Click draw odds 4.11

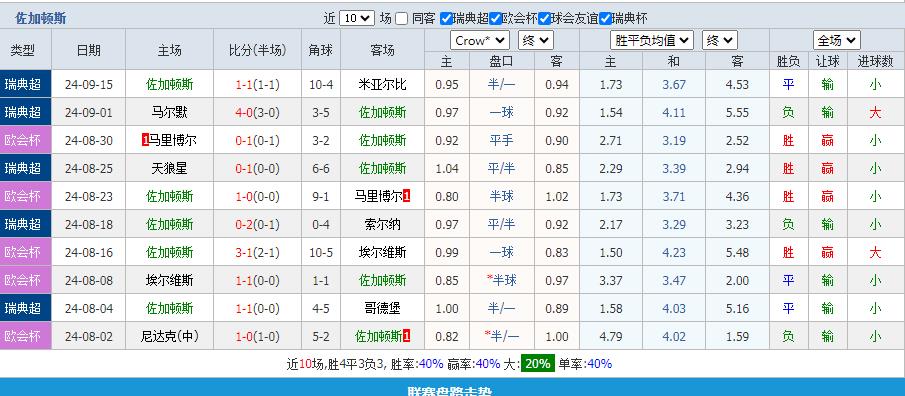click(x=674, y=113)
